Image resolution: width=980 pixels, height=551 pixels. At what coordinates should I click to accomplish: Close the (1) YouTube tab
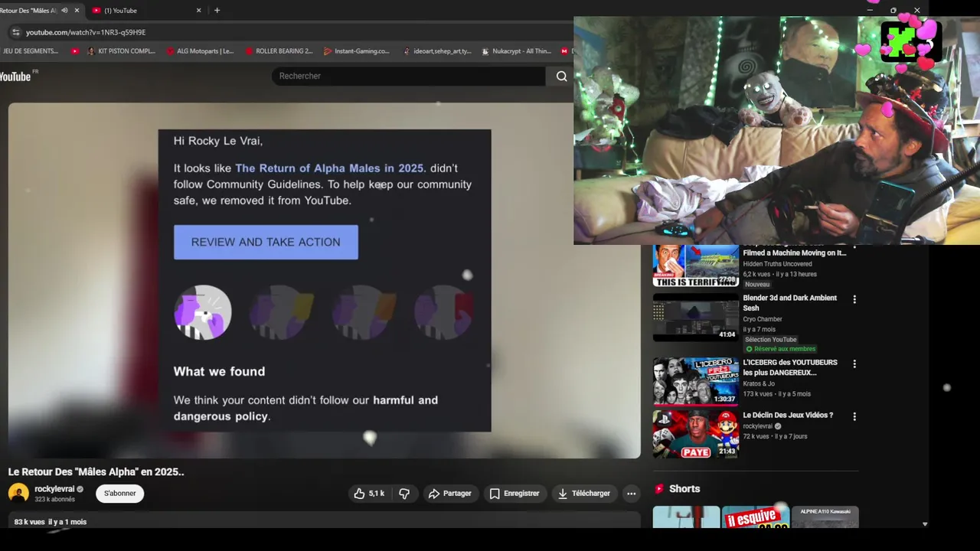(199, 10)
